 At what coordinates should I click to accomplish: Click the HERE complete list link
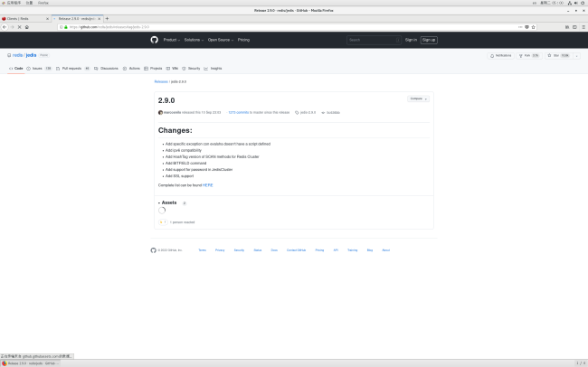tap(208, 185)
